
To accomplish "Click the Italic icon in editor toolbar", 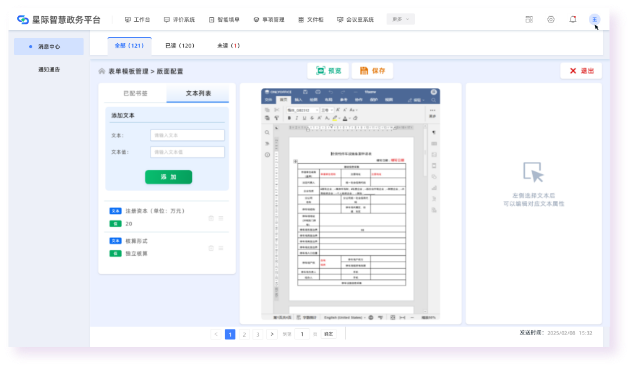I will click(297, 118).
